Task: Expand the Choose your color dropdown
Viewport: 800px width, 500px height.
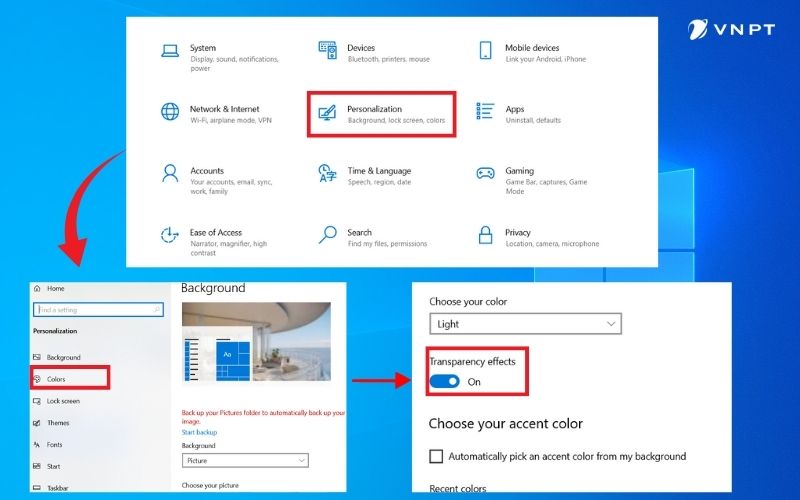Action: point(525,324)
